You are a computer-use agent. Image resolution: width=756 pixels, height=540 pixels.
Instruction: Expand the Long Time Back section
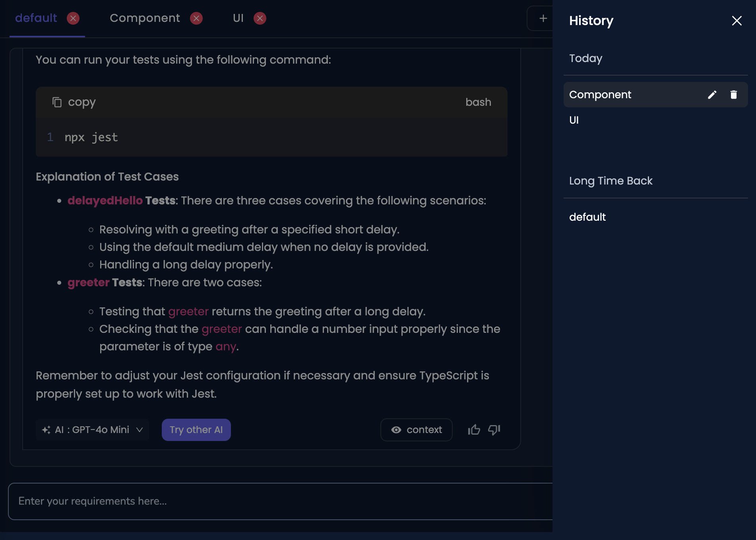(x=611, y=181)
